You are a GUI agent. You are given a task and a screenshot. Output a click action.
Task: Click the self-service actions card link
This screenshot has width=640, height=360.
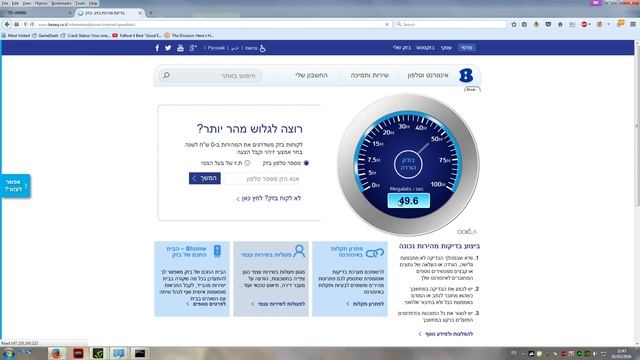[278, 304]
